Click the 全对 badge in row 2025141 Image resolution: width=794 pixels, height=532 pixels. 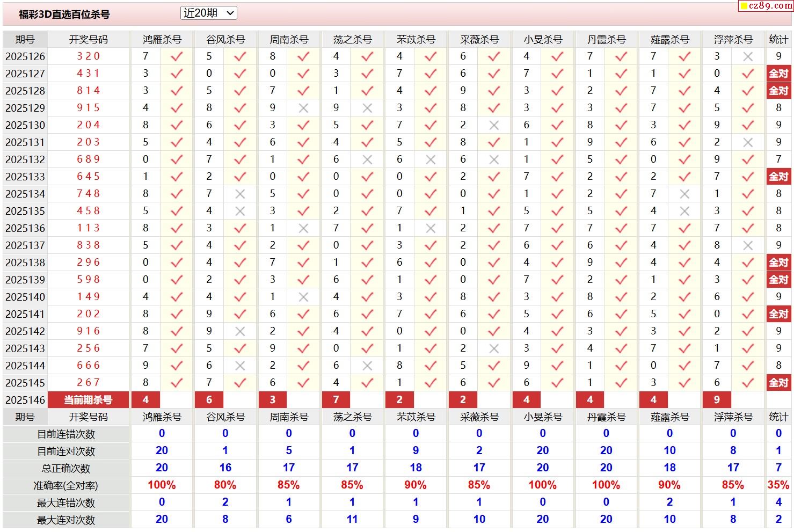point(778,314)
